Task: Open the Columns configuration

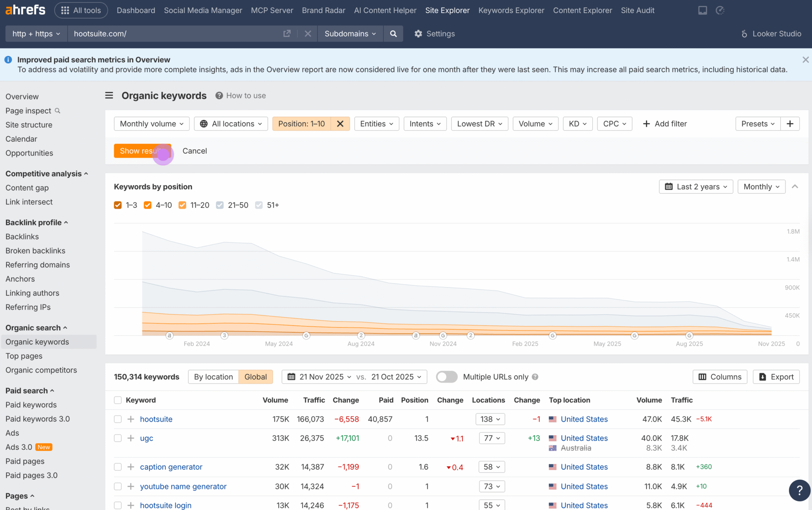Action: 720,376
